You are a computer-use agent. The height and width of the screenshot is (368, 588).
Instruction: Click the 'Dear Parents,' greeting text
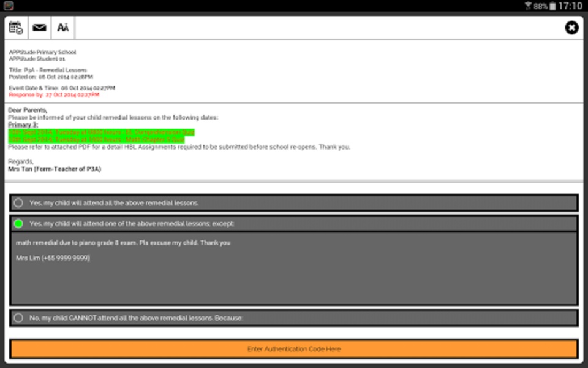[28, 110]
